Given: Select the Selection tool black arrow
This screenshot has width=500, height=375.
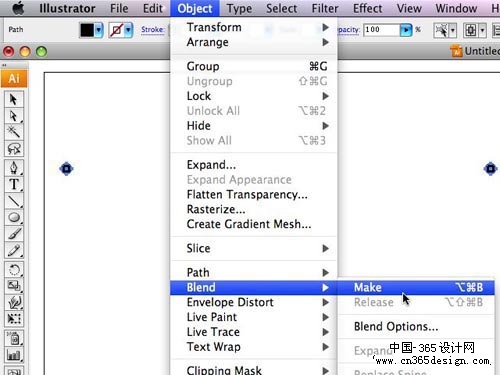Looking at the screenshot, I should click(x=14, y=99).
